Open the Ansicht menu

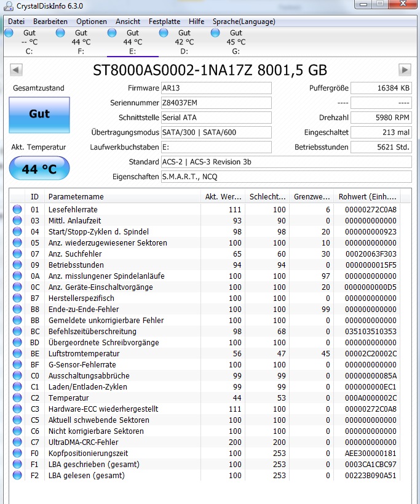coord(128,22)
